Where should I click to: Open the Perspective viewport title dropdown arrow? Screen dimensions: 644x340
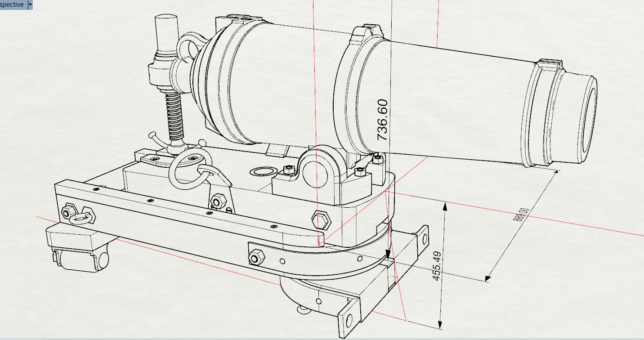tap(30, 4)
